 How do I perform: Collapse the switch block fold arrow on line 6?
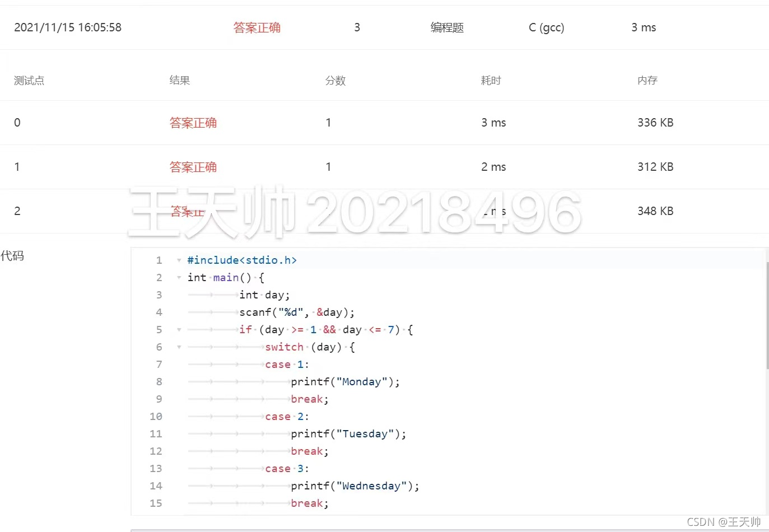[x=179, y=347]
